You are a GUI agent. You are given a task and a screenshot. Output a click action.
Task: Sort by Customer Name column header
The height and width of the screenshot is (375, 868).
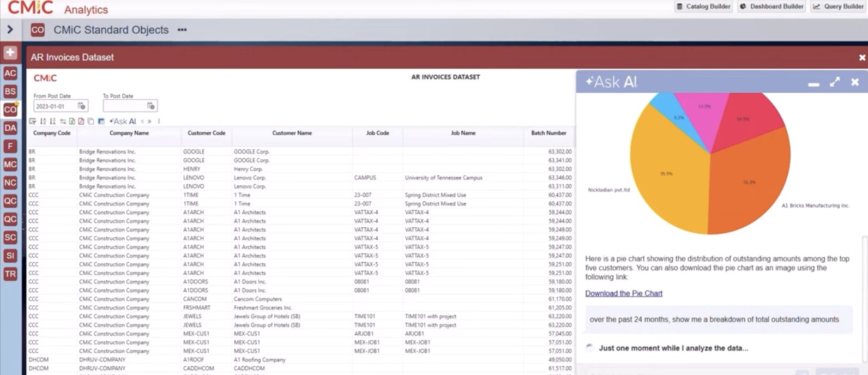click(x=292, y=133)
